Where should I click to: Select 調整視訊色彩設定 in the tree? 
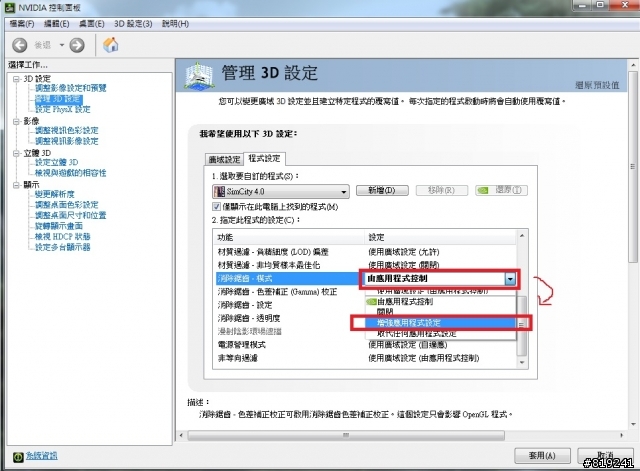tap(67, 131)
